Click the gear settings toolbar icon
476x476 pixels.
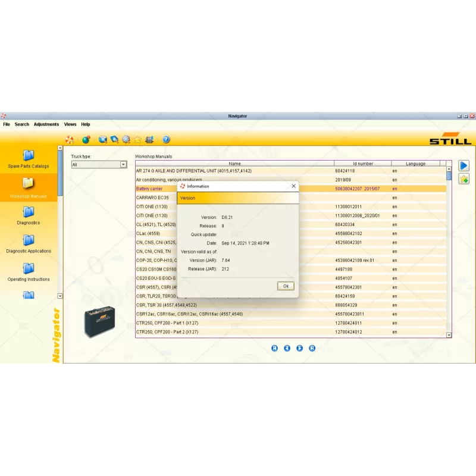pos(126,139)
